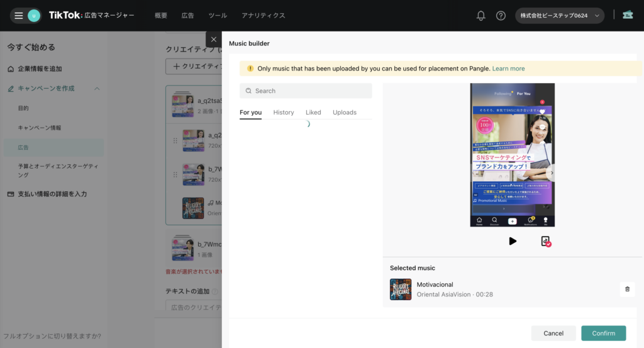Click the home icon beside 企業情報を追加
Screen dimensions: 644x348
(11, 69)
